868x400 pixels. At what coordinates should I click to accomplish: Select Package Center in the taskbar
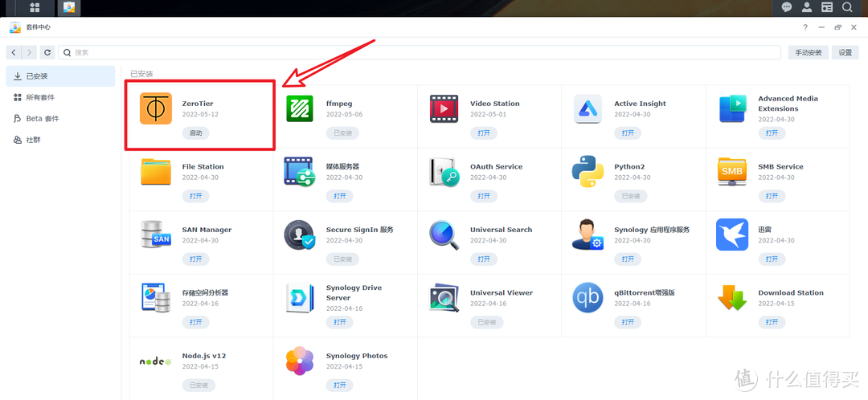pos(69,8)
